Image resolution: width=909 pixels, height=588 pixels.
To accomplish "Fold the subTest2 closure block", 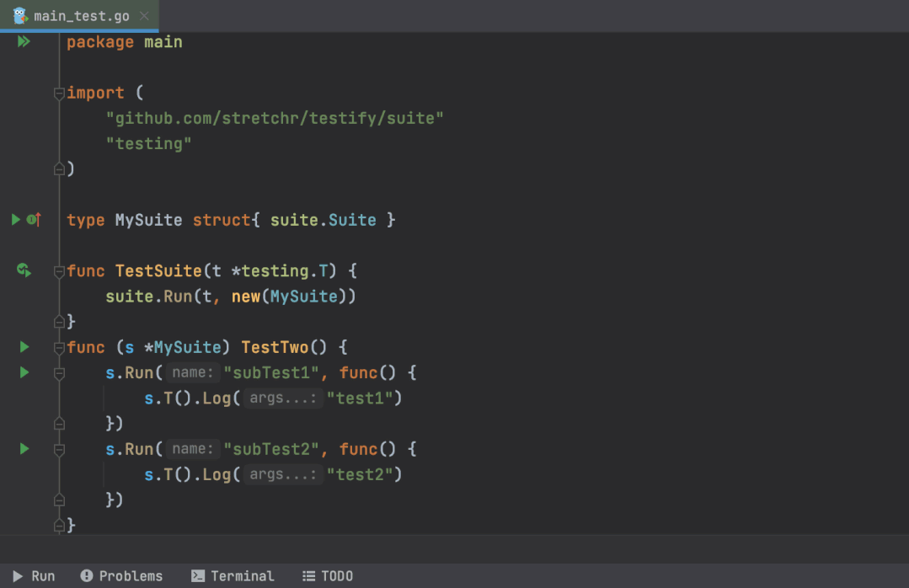I will point(59,450).
